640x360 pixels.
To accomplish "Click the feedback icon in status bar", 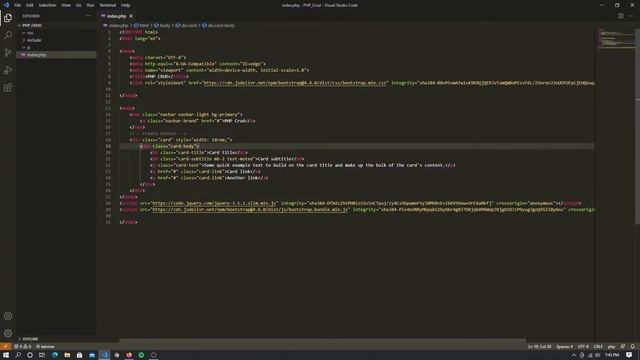I will (622, 347).
